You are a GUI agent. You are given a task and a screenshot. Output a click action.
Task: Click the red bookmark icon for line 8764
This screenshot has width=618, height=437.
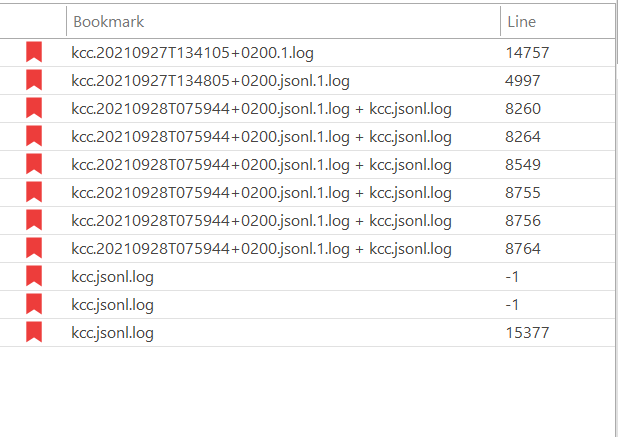click(x=34, y=248)
